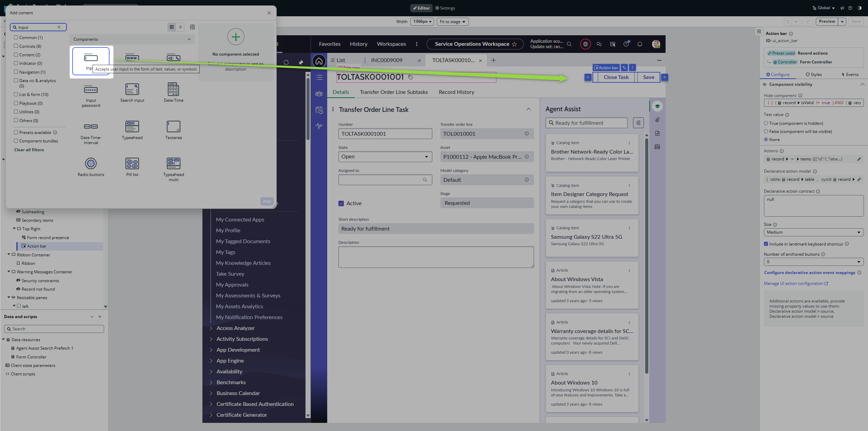This screenshot has height=431, width=868.
Task: Open the Agent Assist filter settings icon
Action: (638, 123)
